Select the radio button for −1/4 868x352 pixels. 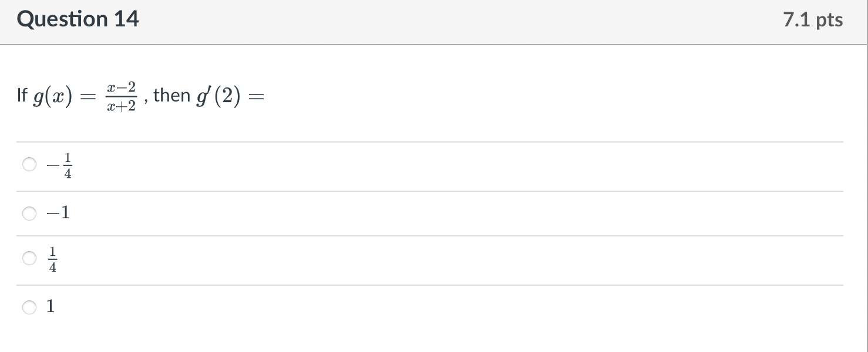pyautogui.click(x=29, y=165)
